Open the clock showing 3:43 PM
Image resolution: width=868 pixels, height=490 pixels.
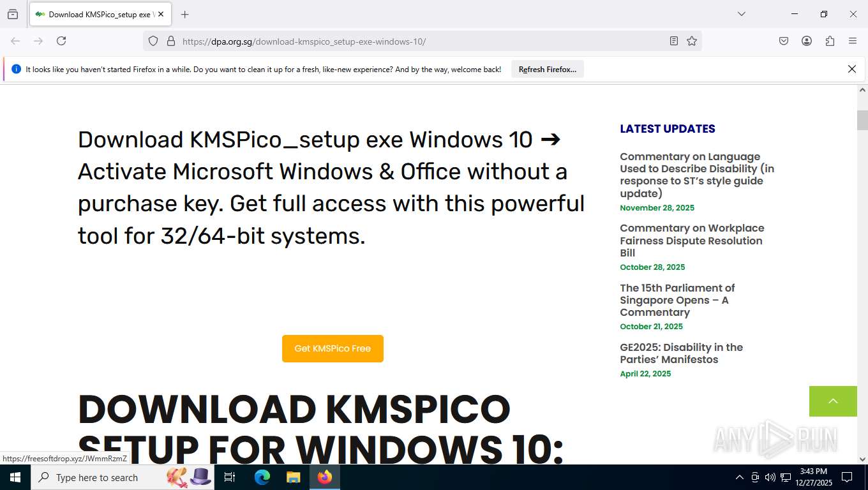(x=812, y=477)
